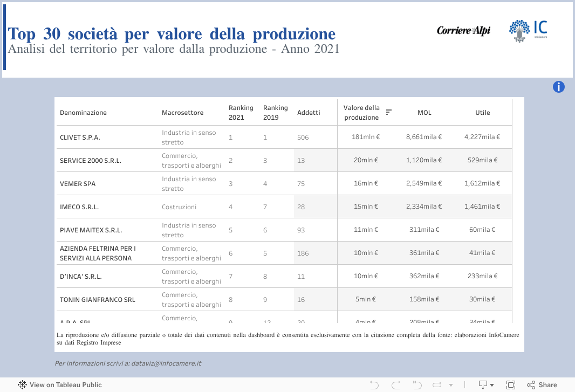
Task: Click the Addetti column header
Action: click(x=309, y=113)
